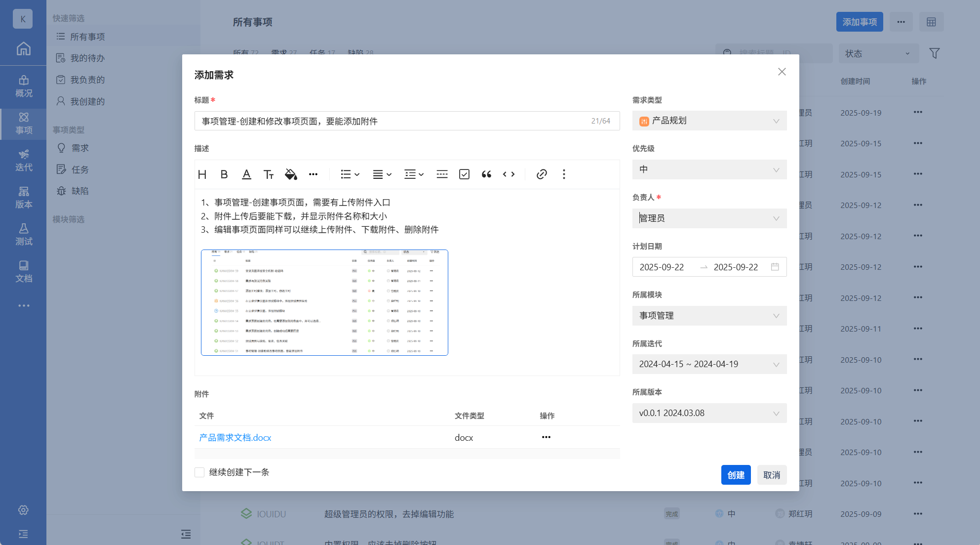Open the editor's vertical more-options menu

point(564,174)
